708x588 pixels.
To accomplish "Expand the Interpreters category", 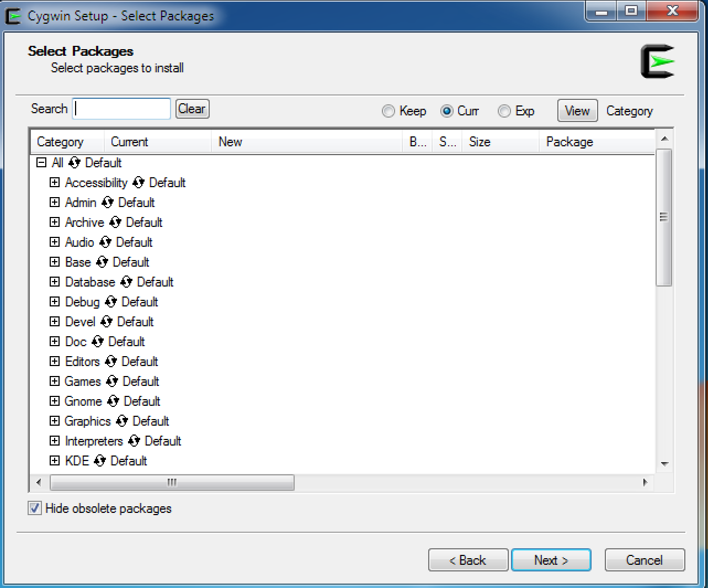I will pos(55,441).
